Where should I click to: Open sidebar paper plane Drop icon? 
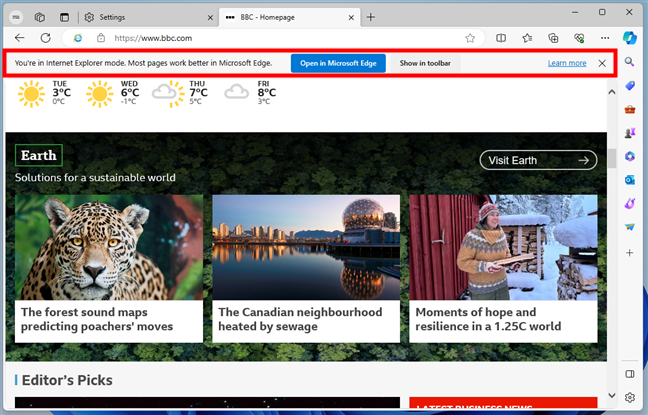[629, 227]
